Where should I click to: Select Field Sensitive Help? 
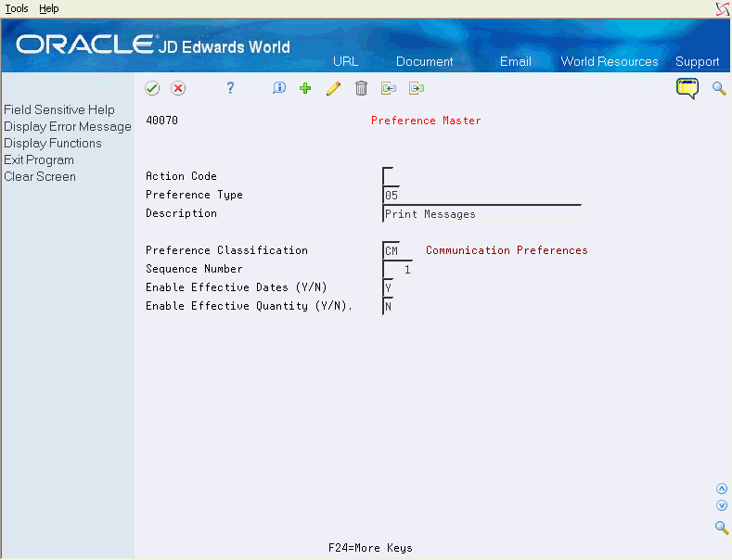point(59,109)
